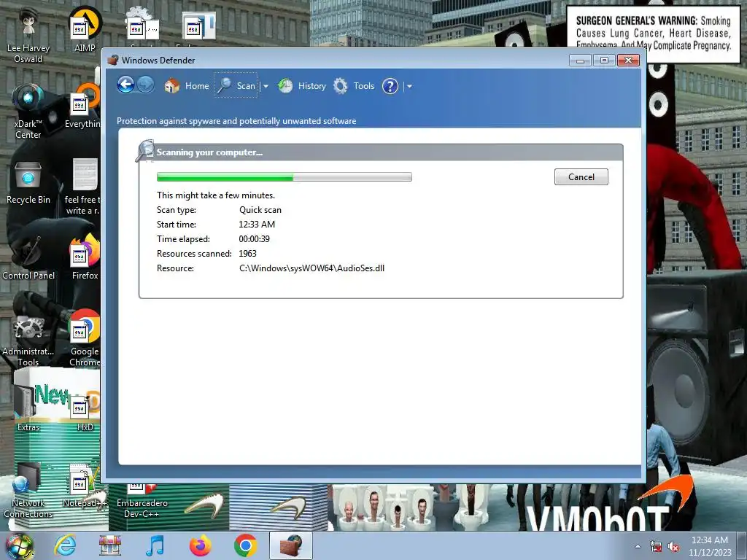
Task: Select the Recycle Bin icon
Action: [28, 183]
